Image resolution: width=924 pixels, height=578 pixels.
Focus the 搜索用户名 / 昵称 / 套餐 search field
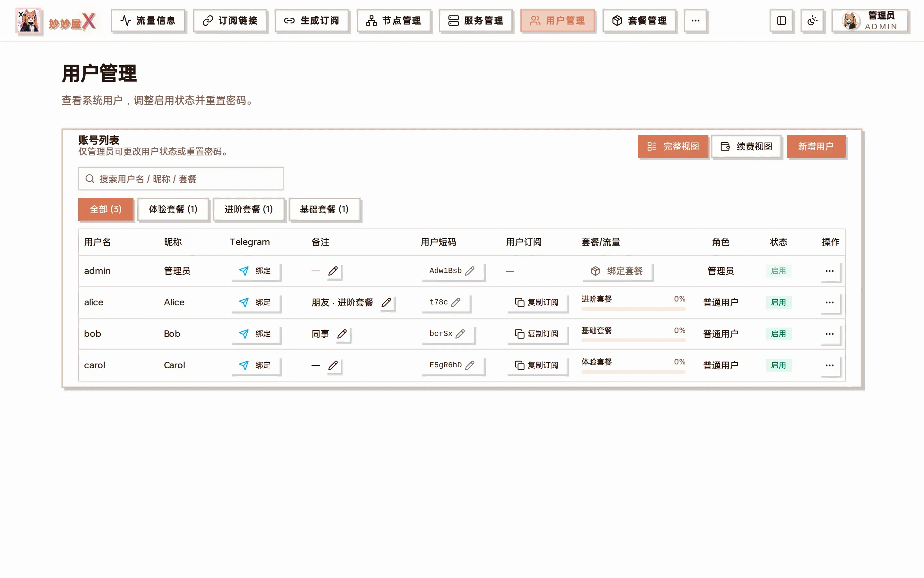point(181,179)
